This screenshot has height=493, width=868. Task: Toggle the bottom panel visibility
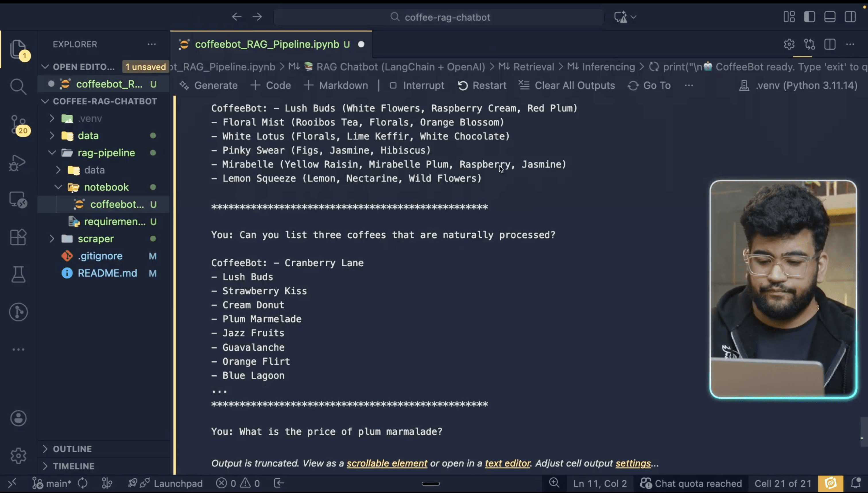coord(830,17)
